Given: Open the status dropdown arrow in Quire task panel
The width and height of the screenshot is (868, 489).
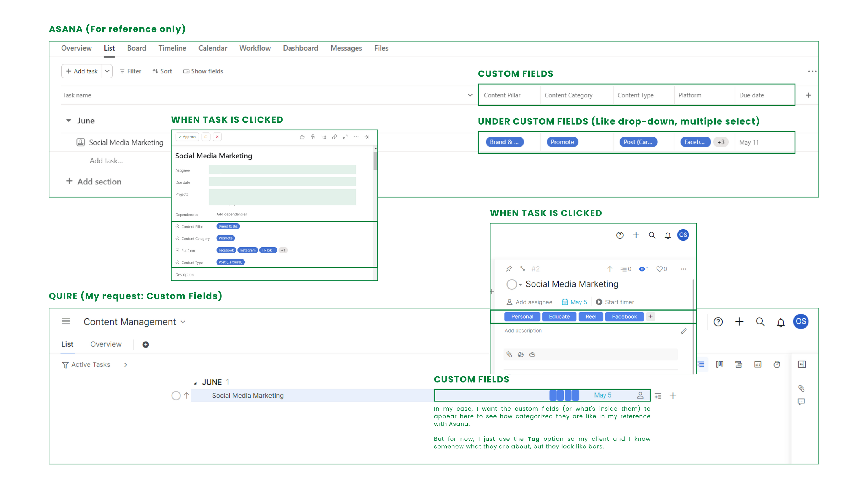Looking at the screenshot, I should click(520, 285).
